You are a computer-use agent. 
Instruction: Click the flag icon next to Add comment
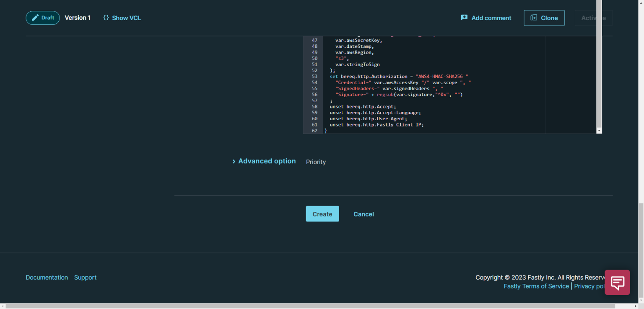[x=464, y=18]
